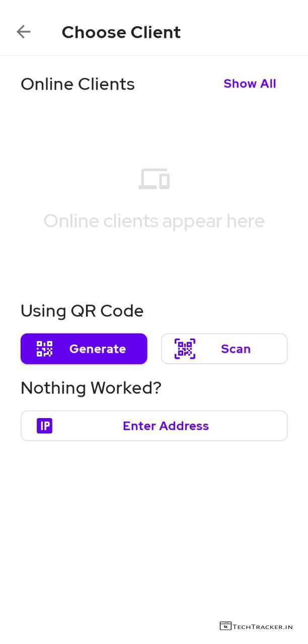This screenshot has width=308, height=644.
Task: Click the TechTracker watermark window icon
Action: [225, 626]
